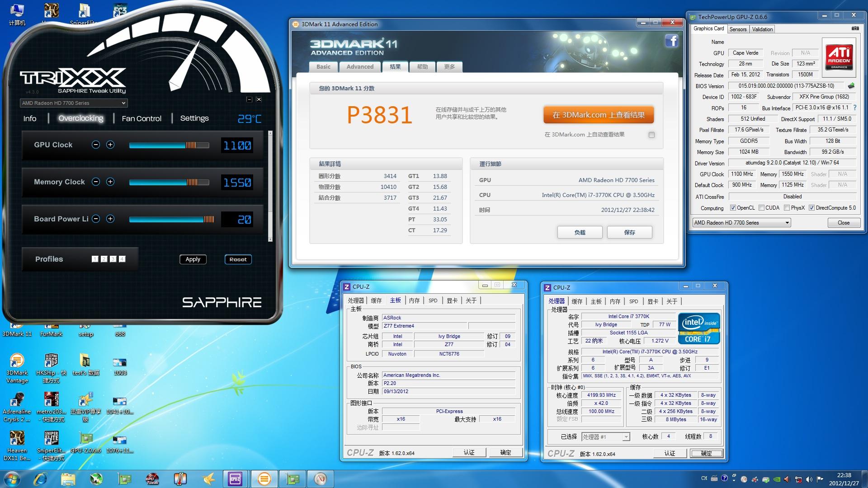Screen dimensions: 868x488
Task: Click 保存 save button in 3DMark
Action: (629, 232)
